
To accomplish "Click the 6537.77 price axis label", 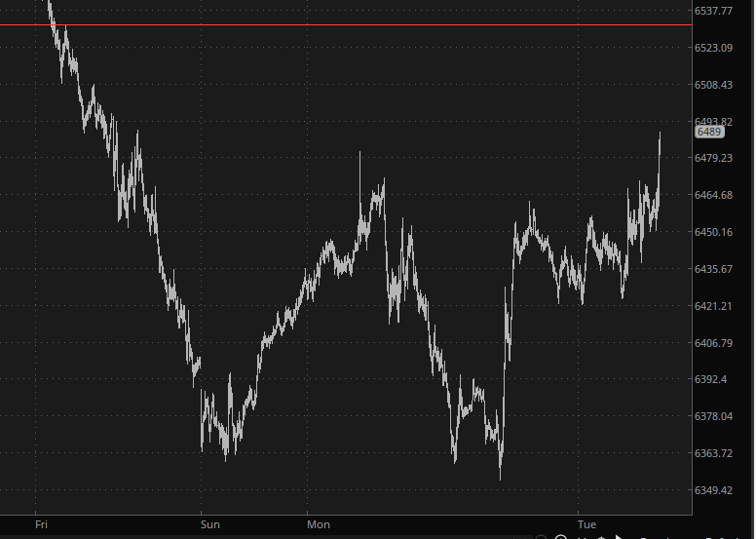I will click(713, 11).
